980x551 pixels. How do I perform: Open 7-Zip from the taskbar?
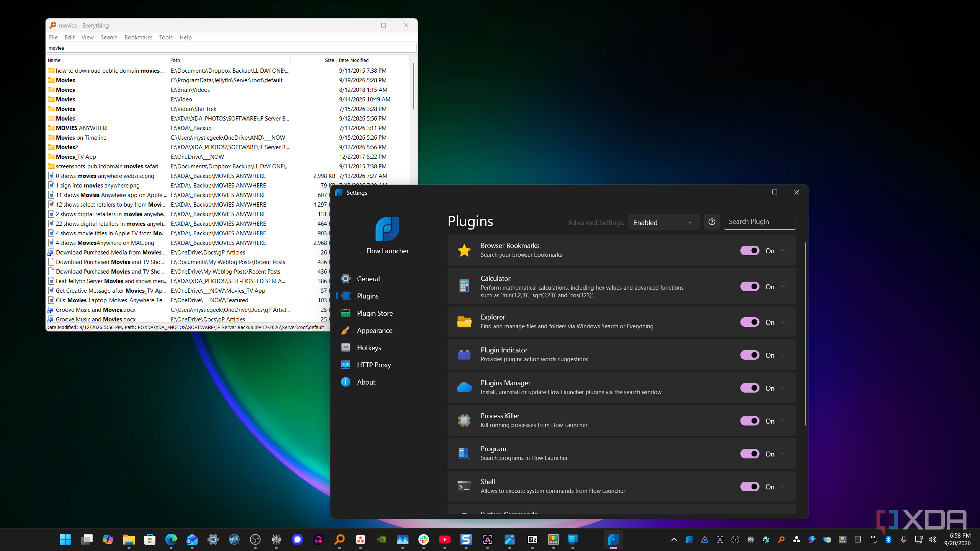coord(532,540)
